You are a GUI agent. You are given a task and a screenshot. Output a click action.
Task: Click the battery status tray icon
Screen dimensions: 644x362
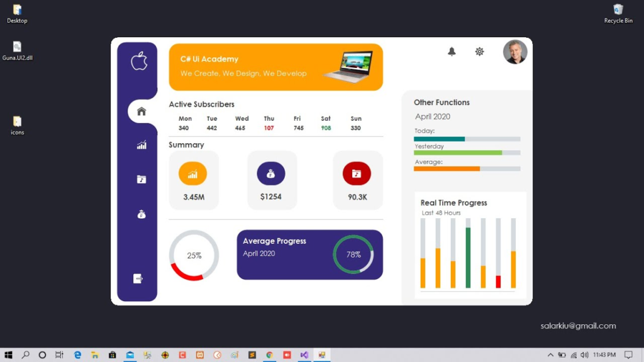pyautogui.click(x=562, y=355)
